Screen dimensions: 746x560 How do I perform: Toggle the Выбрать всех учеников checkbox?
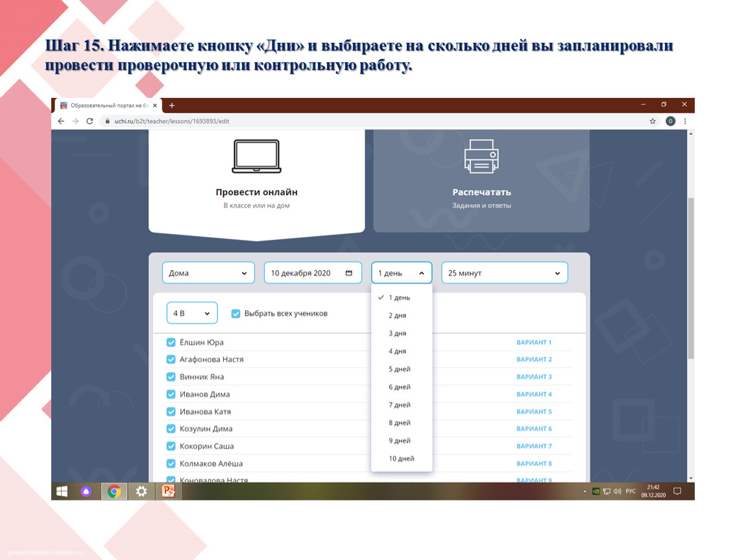(x=236, y=314)
